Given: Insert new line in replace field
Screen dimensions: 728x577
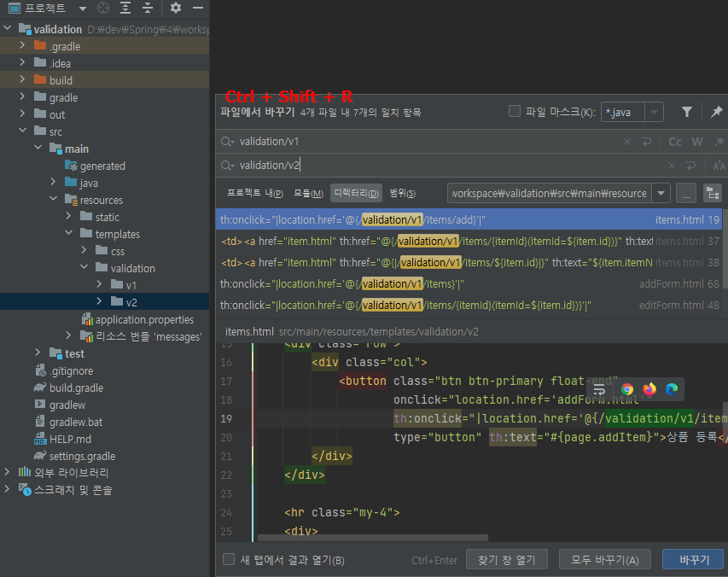Looking at the screenshot, I should 690,166.
